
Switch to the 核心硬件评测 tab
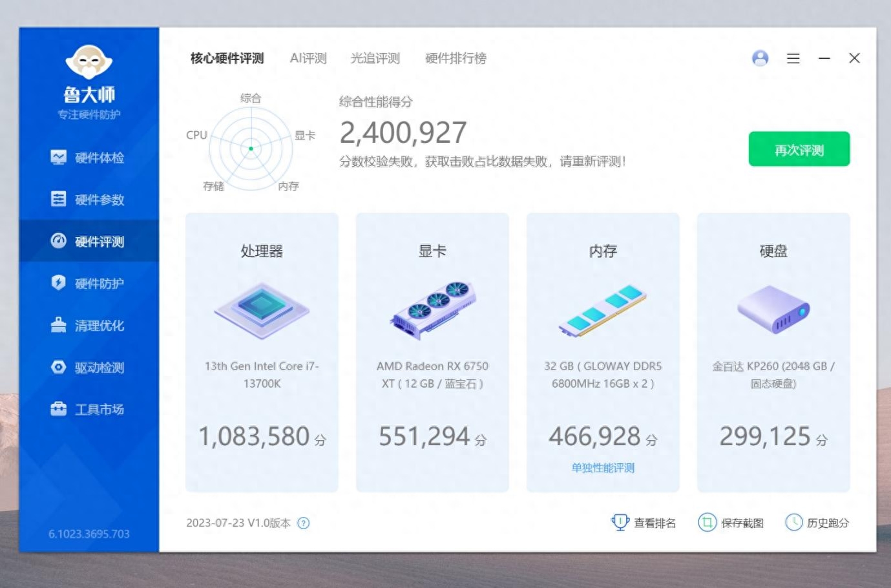click(x=227, y=58)
